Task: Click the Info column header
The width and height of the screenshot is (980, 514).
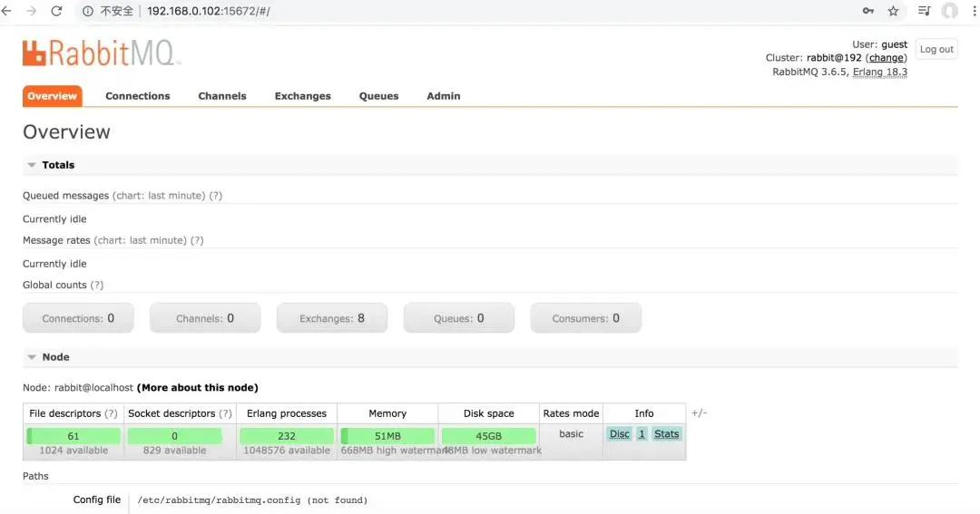Action: pyautogui.click(x=643, y=413)
